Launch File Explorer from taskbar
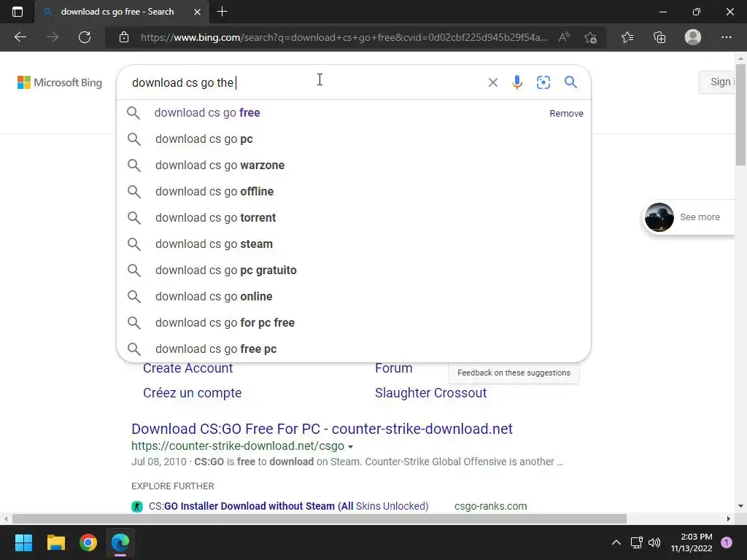 [55, 542]
